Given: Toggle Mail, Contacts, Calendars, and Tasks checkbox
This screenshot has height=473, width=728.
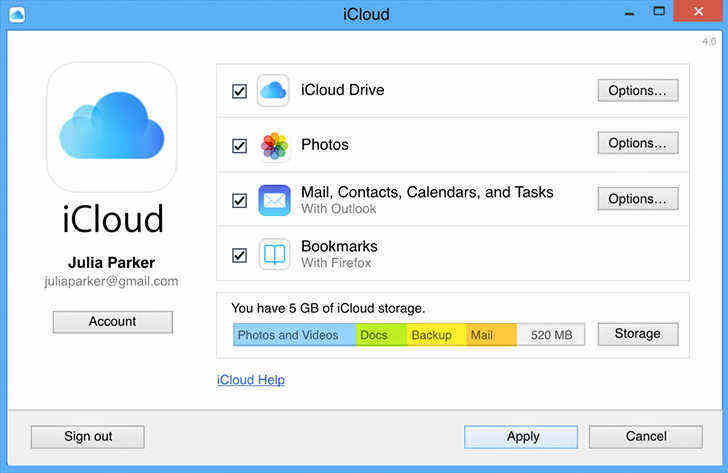Looking at the screenshot, I should click(240, 201).
